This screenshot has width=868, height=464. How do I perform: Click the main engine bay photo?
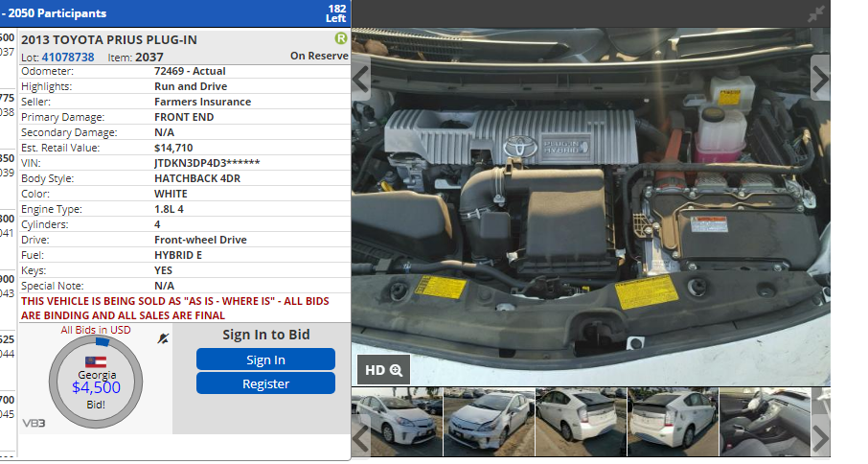click(591, 206)
